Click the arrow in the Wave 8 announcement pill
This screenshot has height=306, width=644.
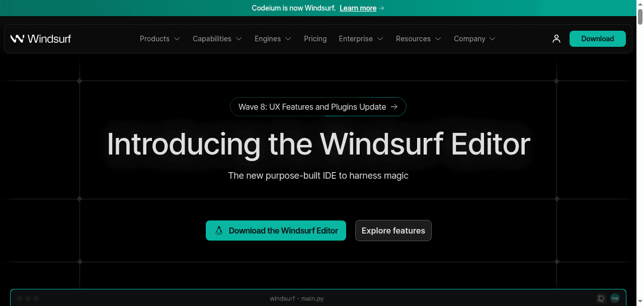pos(394,107)
